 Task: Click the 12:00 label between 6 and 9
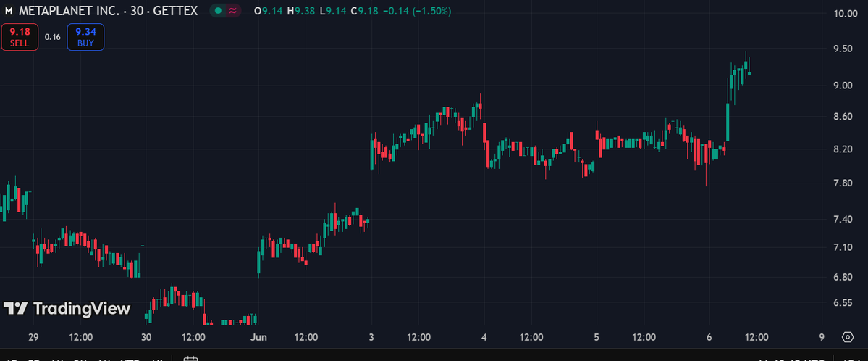point(757,337)
